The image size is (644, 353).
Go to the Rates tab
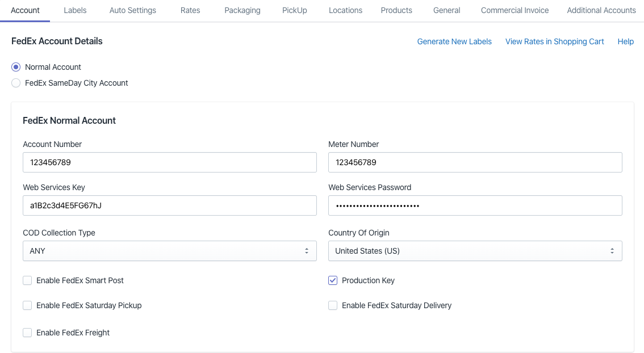pos(190,10)
